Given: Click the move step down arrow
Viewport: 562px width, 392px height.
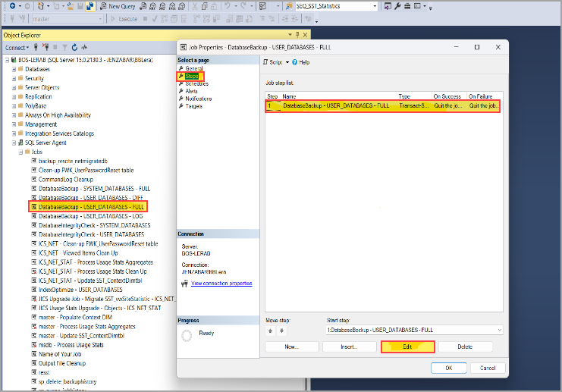Looking at the screenshot, I should click(x=281, y=331).
